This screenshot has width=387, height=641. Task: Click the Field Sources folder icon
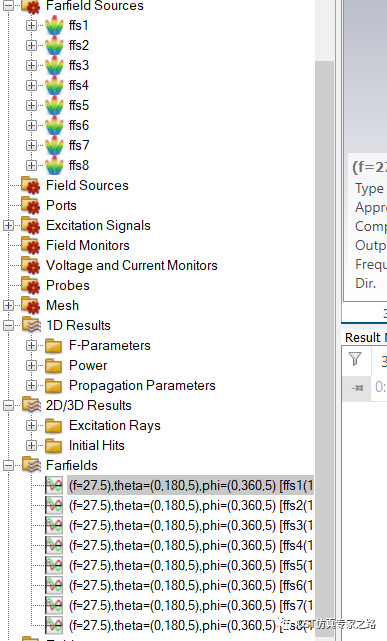click(x=31, y=186)
